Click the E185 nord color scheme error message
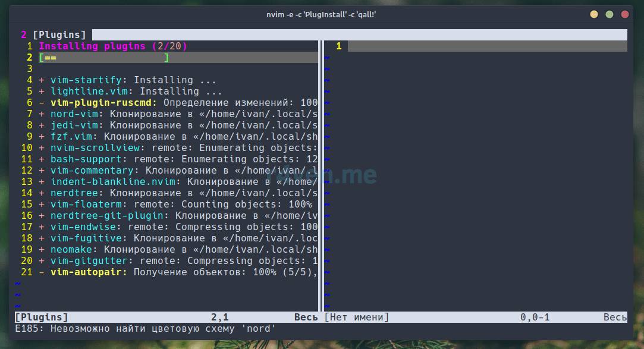The height and width of the screenshot is (349, 644). [146, 329]
